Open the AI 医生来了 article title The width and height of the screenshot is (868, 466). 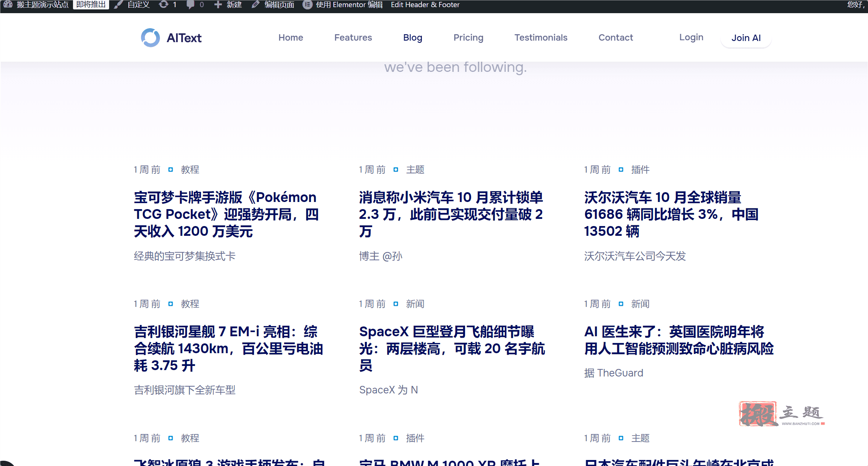pos(679,340)
